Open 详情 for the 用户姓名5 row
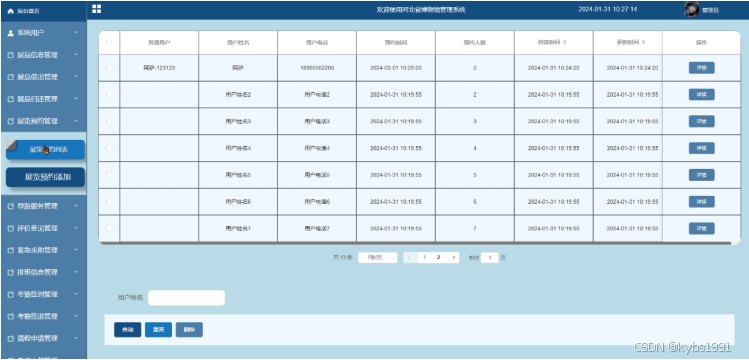Image resolution: width=749 pixels, height=360 pixels. point(701,175)
